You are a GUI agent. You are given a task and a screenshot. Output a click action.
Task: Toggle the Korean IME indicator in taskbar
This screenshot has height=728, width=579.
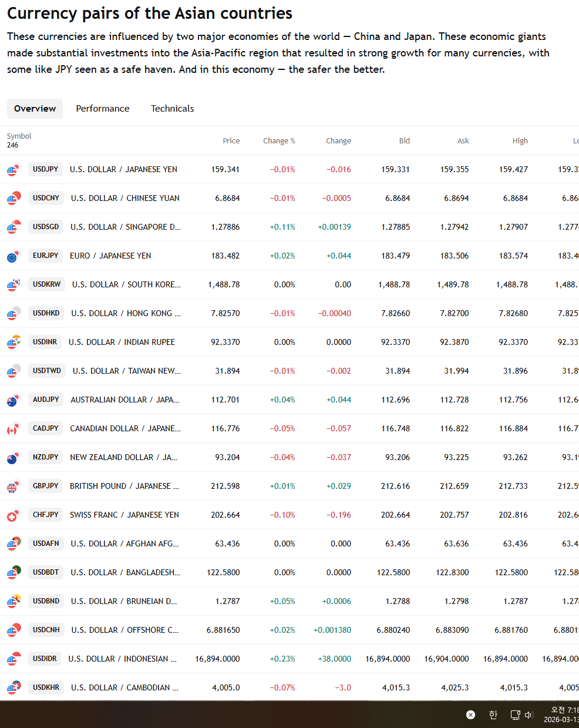pyautogui.click(x=493, y=714)
